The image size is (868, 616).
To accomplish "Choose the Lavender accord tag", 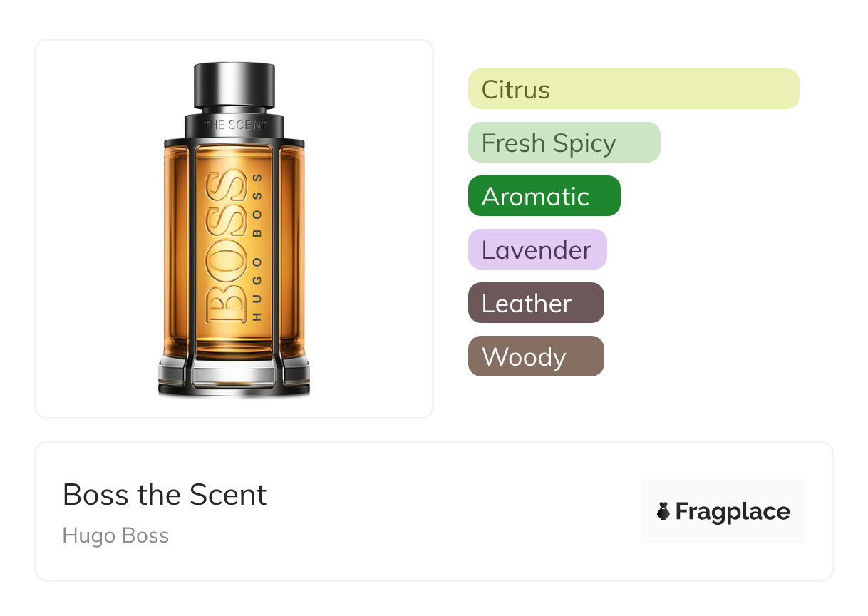I will (537, 250).
